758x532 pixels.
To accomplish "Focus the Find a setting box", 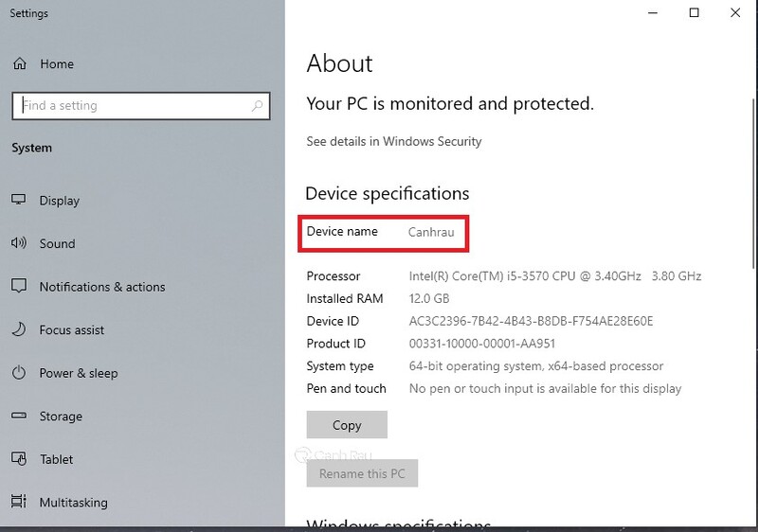I will tap(140, 106).
